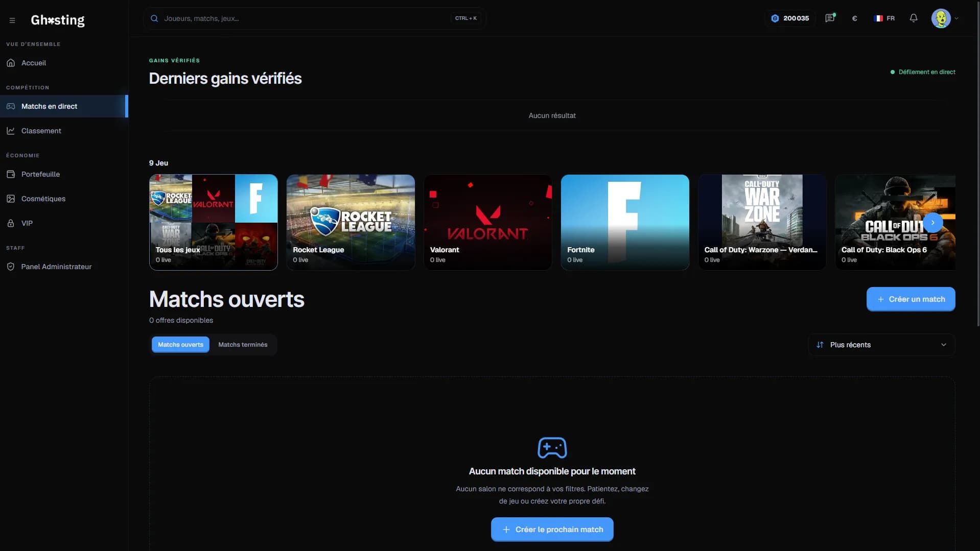Image resolution: width=980 pixels, height=551 pixels.
Task: Click the Portefeuille wallet icon
Action: coord(11,174)
